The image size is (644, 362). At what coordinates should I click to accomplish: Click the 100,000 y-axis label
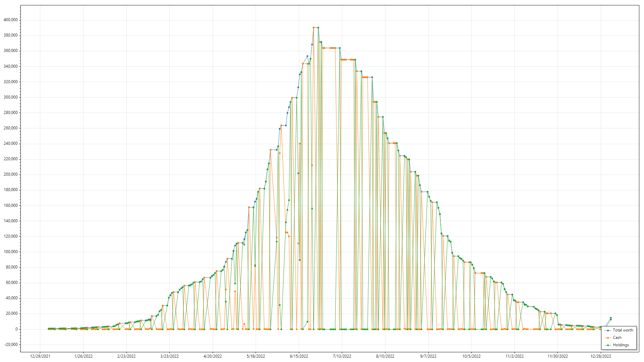[10, 252]
